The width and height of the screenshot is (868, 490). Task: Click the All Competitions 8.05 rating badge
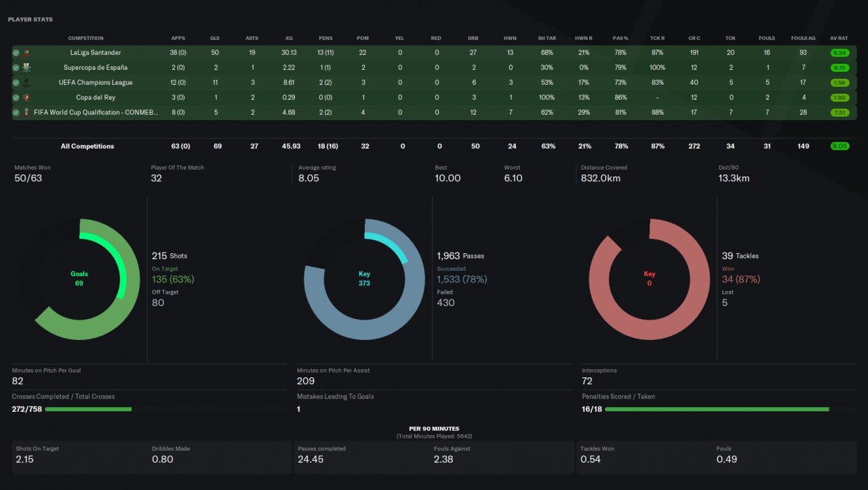(x=840, y=146)
